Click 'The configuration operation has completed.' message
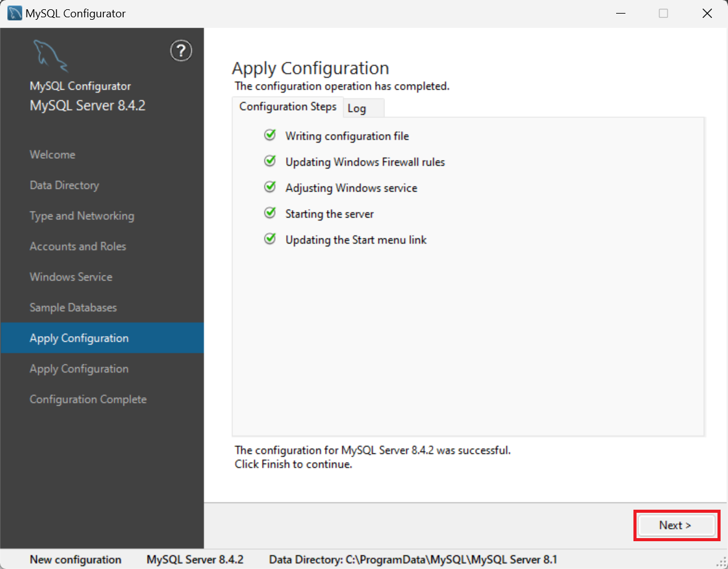Image resolution: width=728 pixels, height=569 pixels. 342,86
